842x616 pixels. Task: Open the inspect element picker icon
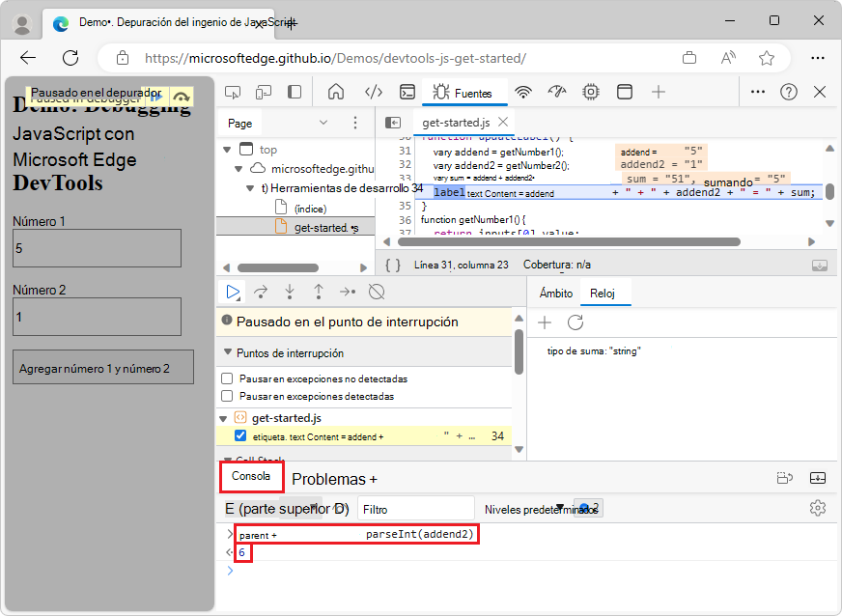(233, 93)
